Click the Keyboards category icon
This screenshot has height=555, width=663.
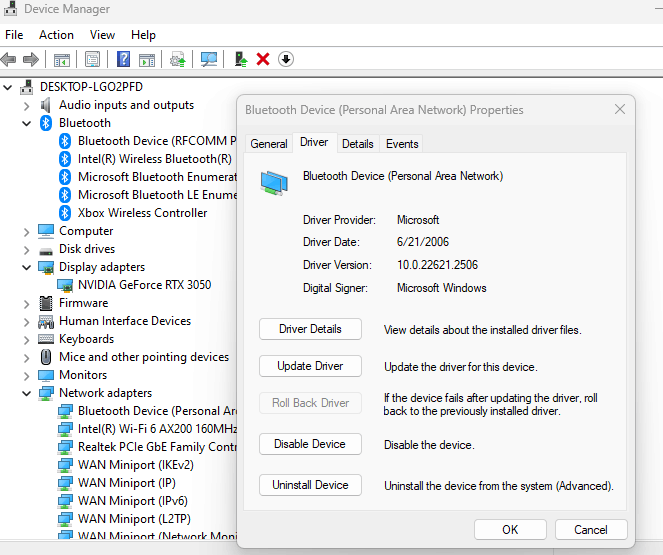tap(46, 339)
